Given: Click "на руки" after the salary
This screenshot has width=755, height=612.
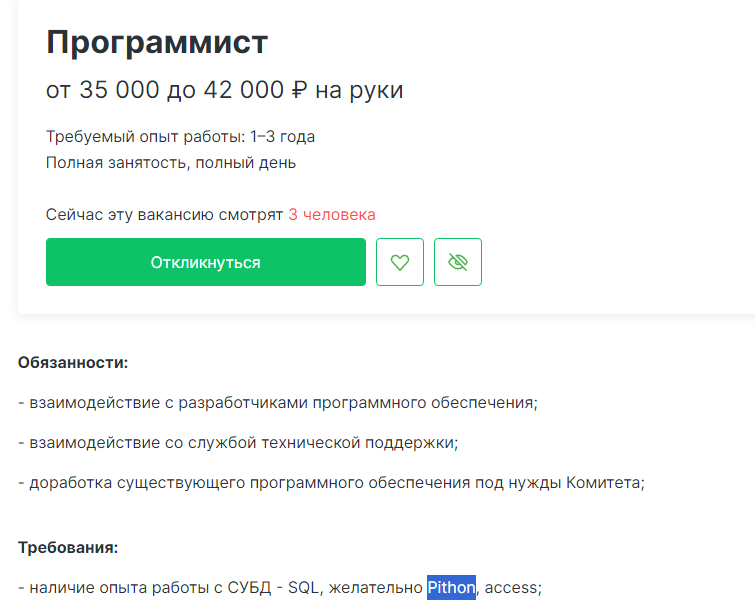Looking at the screenshot, I should (359, 90).
